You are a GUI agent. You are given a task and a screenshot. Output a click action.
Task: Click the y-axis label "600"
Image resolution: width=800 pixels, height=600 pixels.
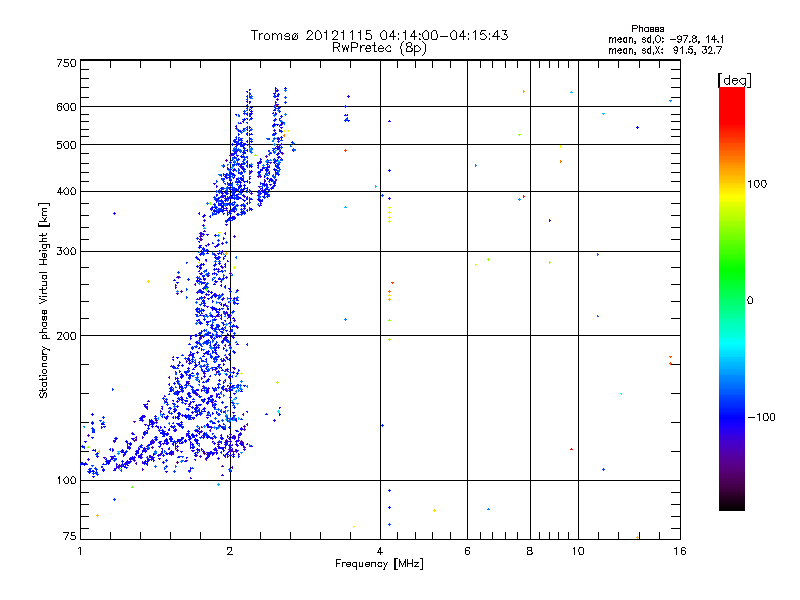(x=66, y=107)
